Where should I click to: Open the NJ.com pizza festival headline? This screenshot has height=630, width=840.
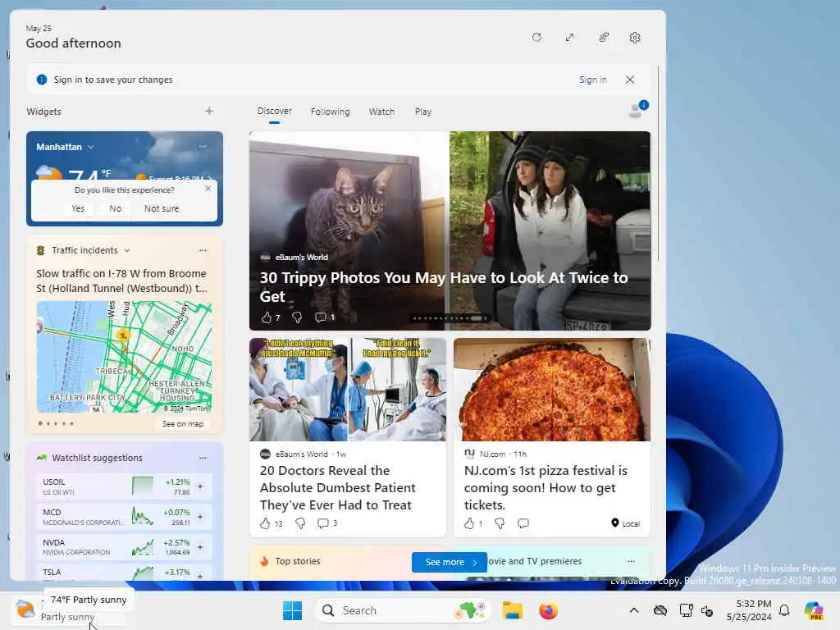tap(546, 487)
